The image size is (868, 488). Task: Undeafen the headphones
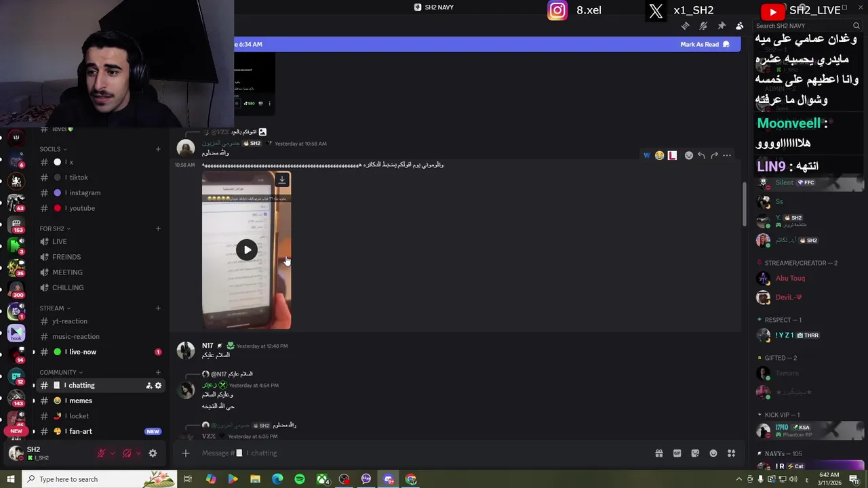127,453
